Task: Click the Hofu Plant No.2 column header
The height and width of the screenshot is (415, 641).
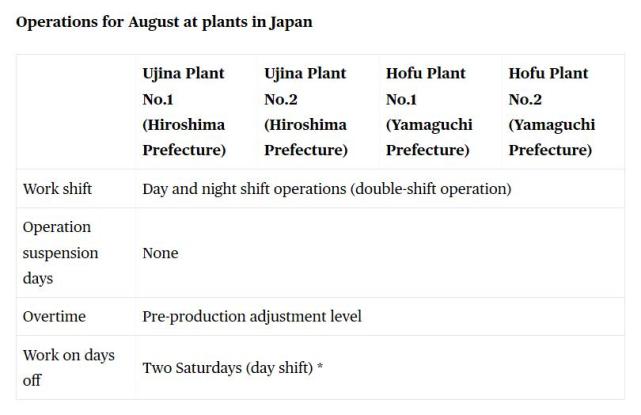Action: tap(548, 86)
